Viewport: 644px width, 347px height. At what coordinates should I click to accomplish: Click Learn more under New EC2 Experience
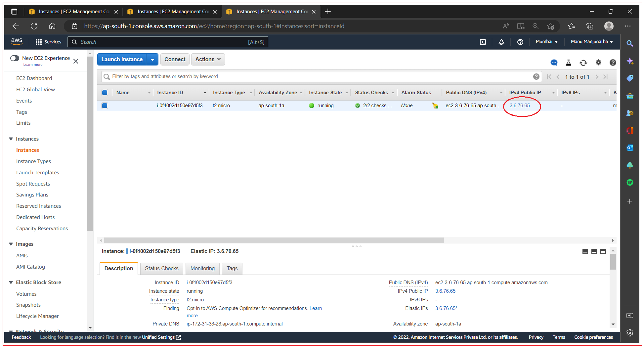tap(33, 65)
